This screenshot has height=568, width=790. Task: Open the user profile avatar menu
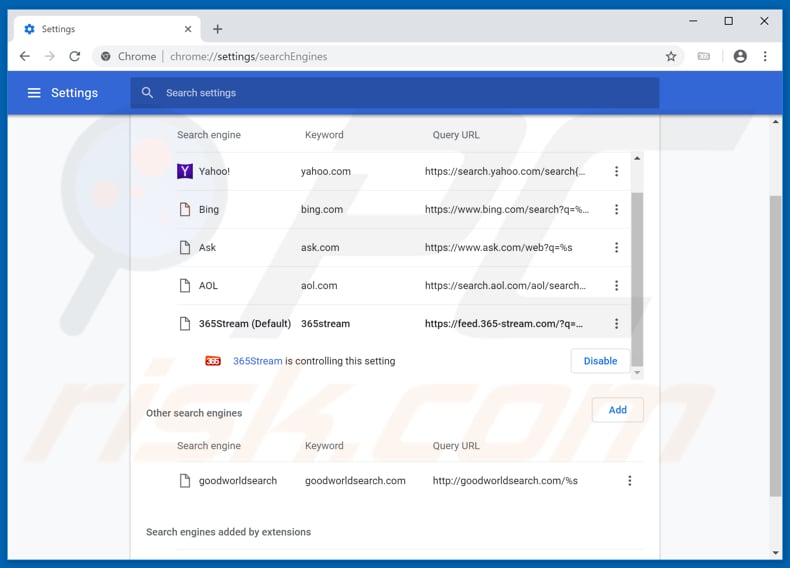[740, 56]
